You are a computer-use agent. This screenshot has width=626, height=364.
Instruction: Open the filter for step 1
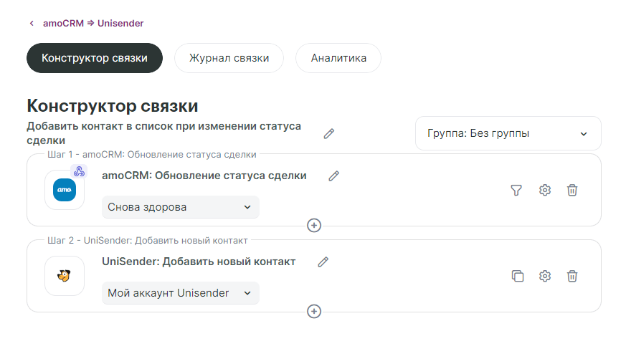(x=516, y=191)
